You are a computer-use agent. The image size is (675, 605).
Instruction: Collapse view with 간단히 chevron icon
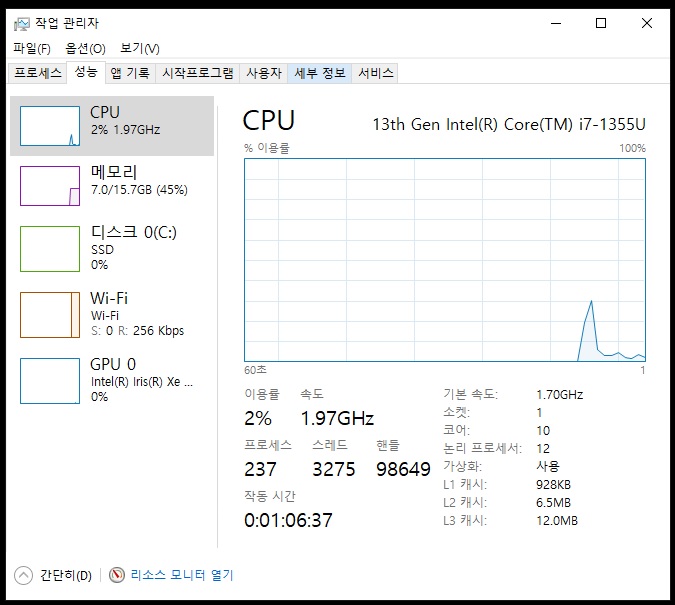tap(23, 575)
